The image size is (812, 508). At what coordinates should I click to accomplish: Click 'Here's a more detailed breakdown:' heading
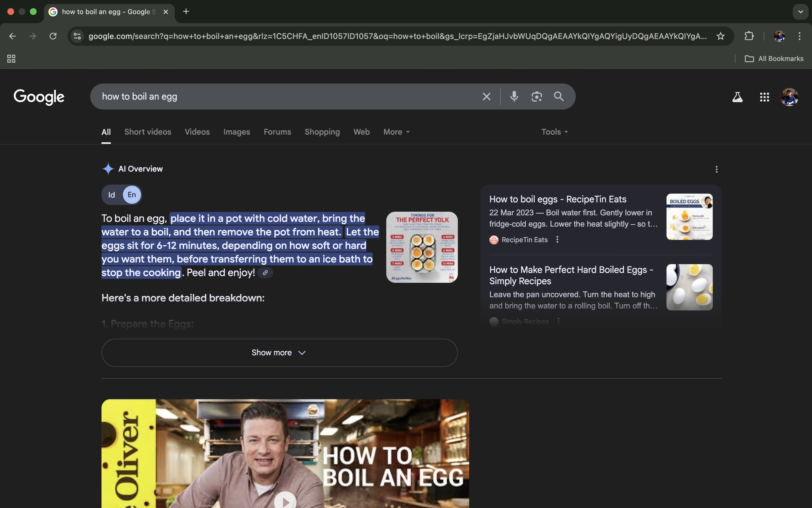point(183,298)
